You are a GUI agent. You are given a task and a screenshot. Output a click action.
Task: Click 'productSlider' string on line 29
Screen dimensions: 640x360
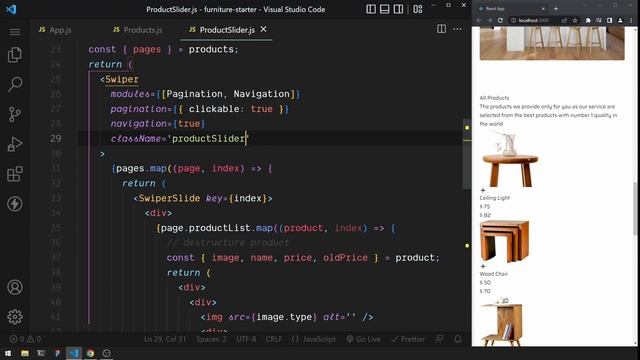208,139
